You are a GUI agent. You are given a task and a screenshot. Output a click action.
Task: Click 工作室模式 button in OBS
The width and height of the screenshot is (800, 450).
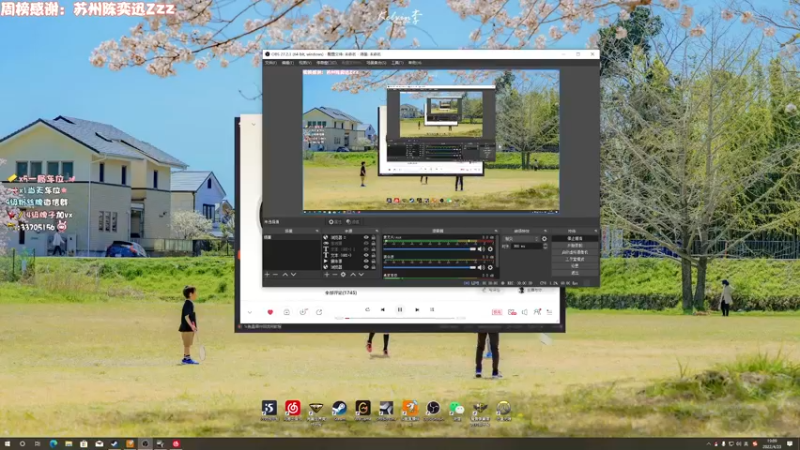coord(574,259)
